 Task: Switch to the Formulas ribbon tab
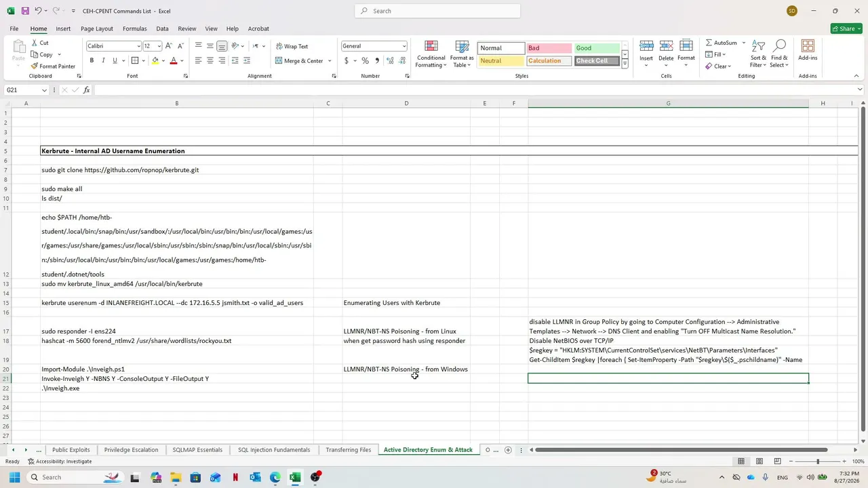pos(134,28)
